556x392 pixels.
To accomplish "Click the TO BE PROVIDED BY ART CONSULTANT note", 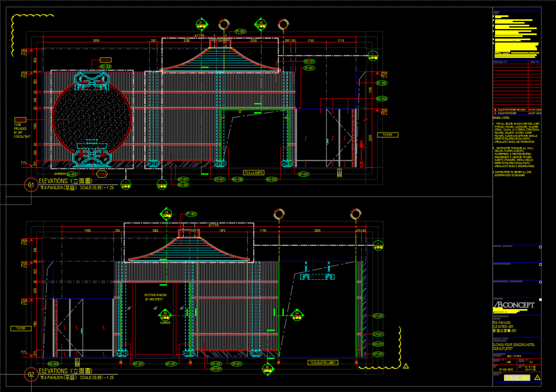I will [23, 131].
